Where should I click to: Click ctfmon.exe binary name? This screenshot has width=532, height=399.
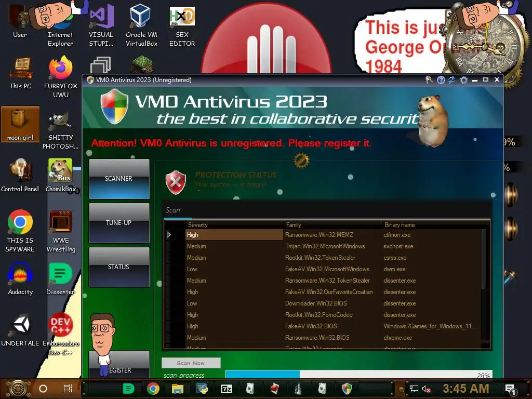[397, 235]
